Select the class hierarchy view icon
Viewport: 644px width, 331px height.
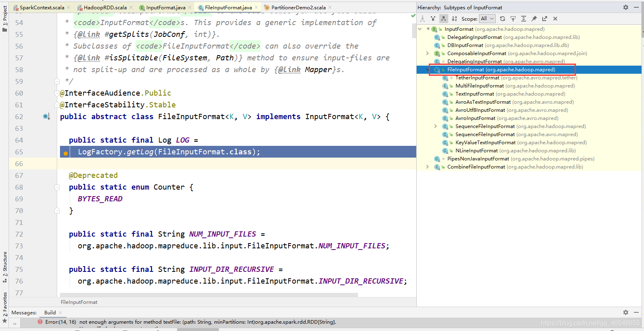423,19
